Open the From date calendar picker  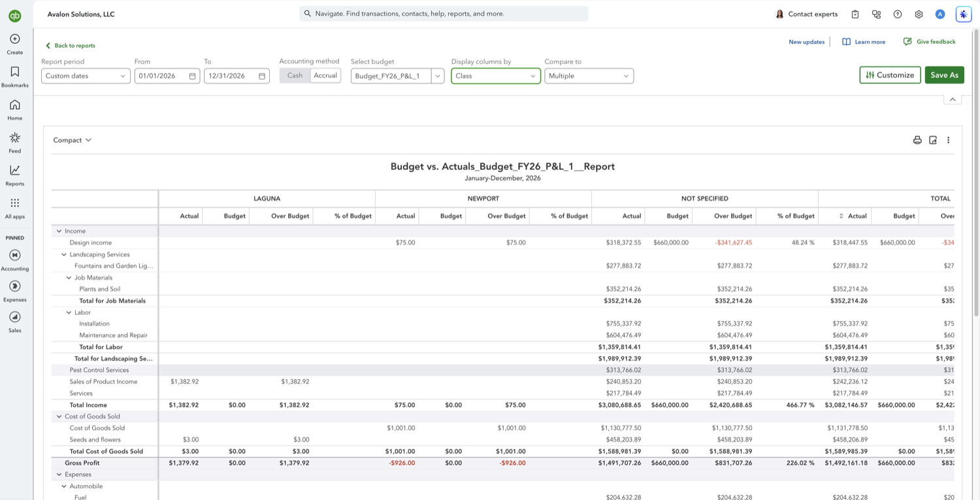[x=193, y=76]
